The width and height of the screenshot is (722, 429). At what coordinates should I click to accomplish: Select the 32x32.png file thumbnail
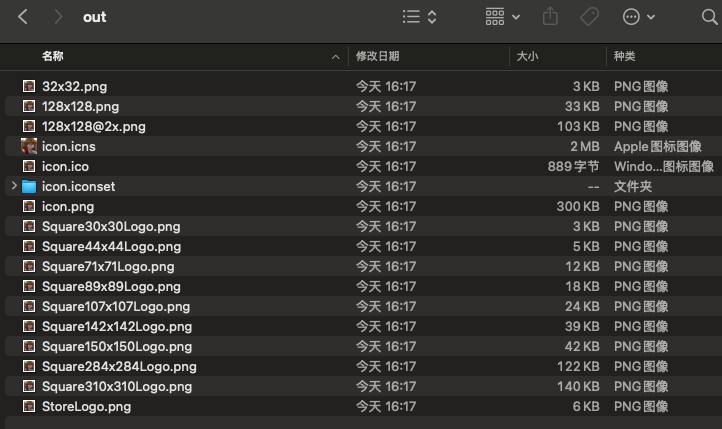click(x=29, y=87)
